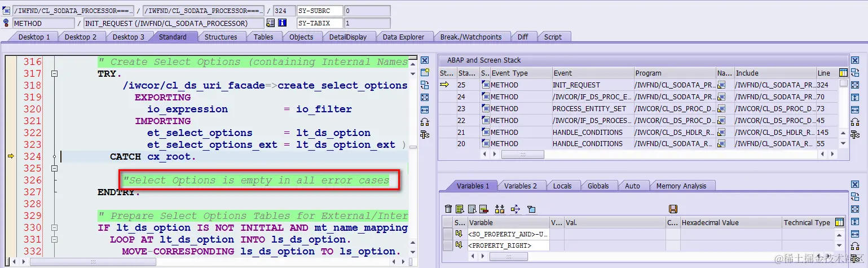The height and width of the screenshot is (268, 868).
Task: Open navigation icon in INIT_REQUEST stack row
Action: 721,85
